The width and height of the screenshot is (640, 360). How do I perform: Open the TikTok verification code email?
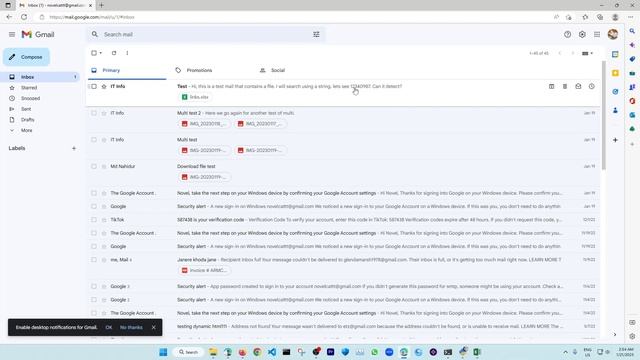point(343,220)
